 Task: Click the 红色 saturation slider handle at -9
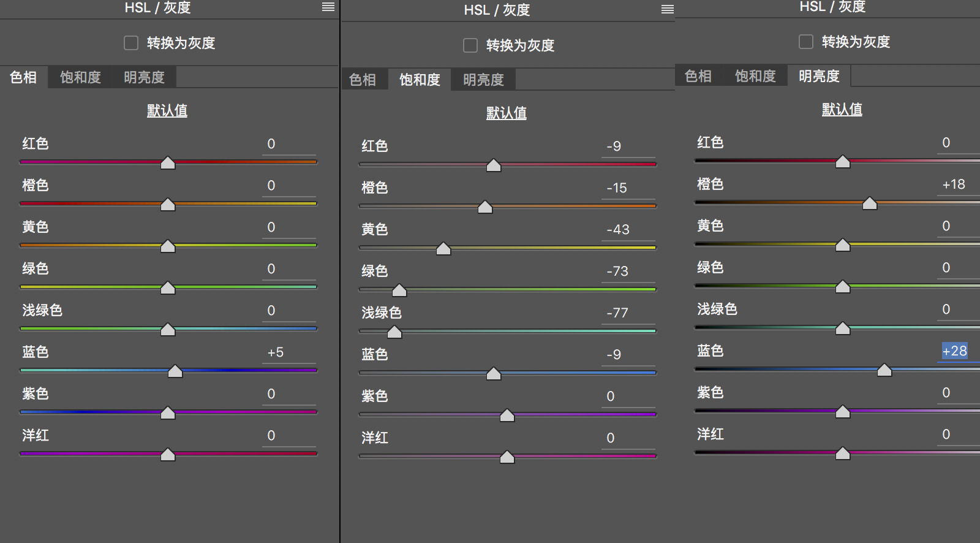coord(494,165)
